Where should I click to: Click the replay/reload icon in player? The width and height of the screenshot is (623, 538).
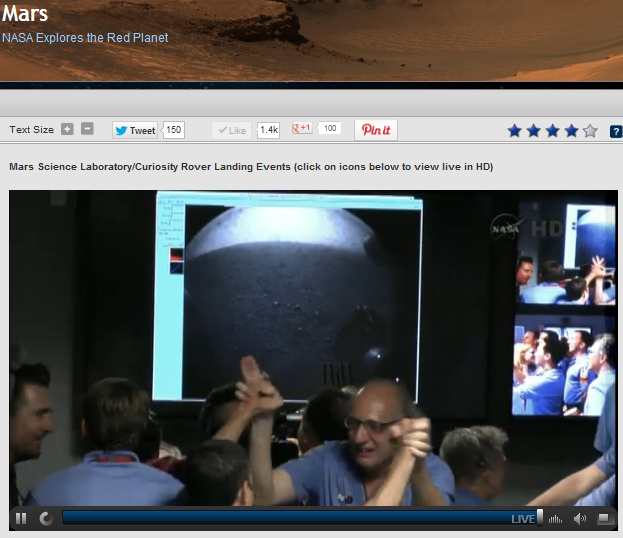pyautogui.click(x=46, y=518)
